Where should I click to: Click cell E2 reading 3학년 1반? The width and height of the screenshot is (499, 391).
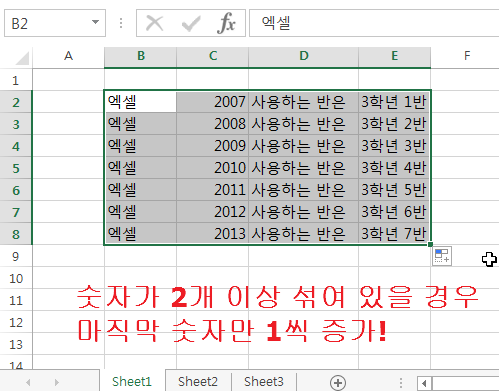[395, 102]
